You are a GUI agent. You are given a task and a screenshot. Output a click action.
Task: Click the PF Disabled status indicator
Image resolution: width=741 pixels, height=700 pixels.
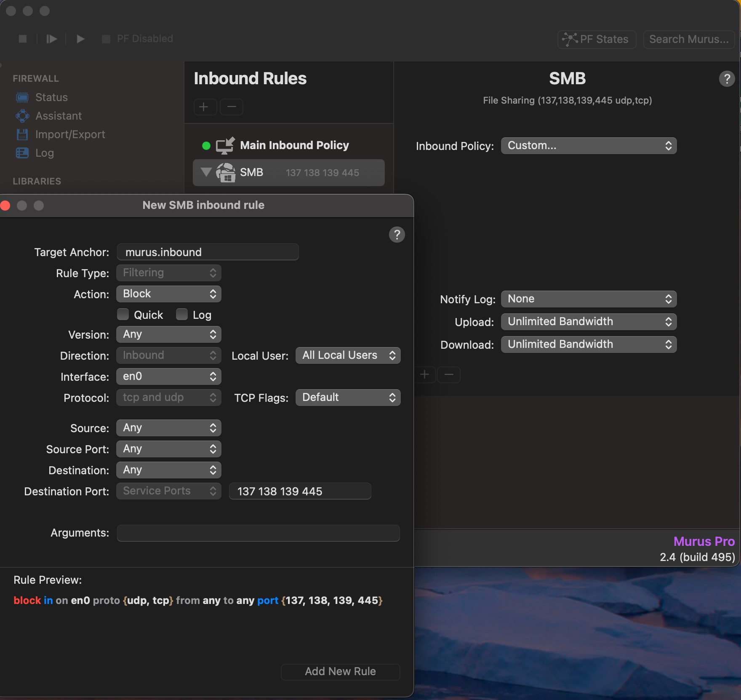(x=137, y=39)
